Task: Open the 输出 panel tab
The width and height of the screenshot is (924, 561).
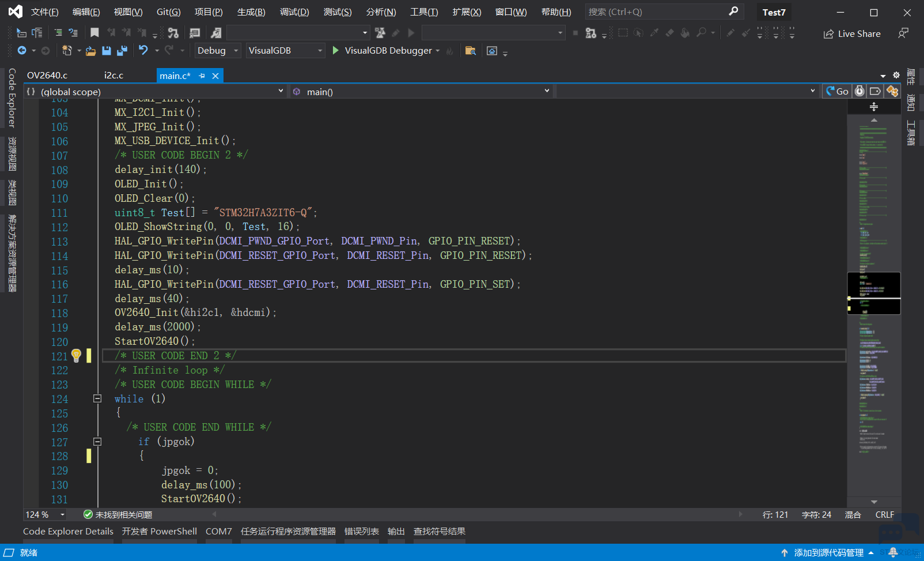Action: pos(396,531)
